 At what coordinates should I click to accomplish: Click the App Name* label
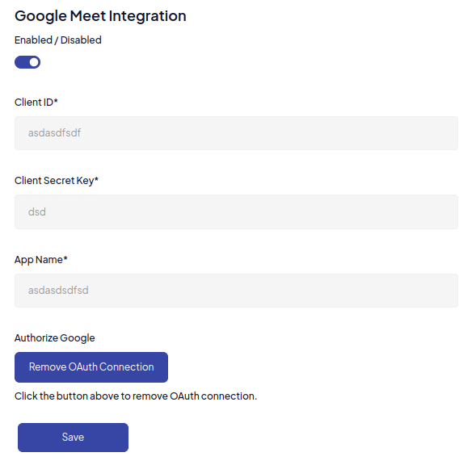pyautogui.click(x=41, y=260)
